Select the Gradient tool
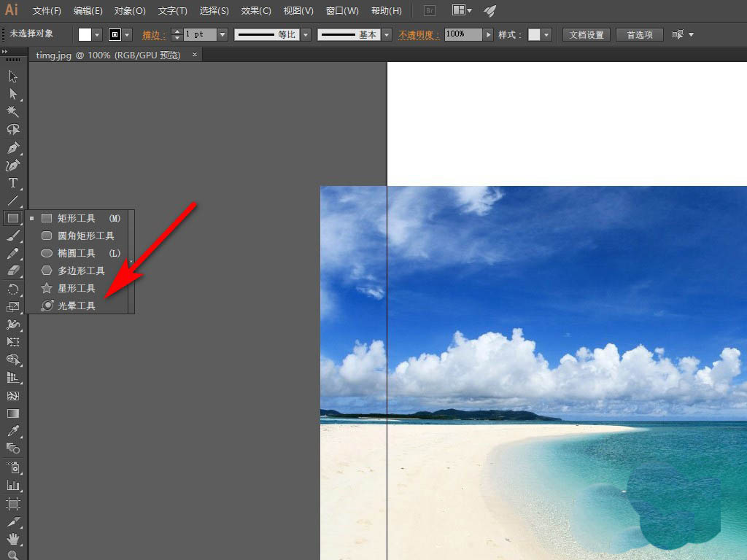Viewport: 747px width, 560px height. pyautogui.click(x=13, y=413)
